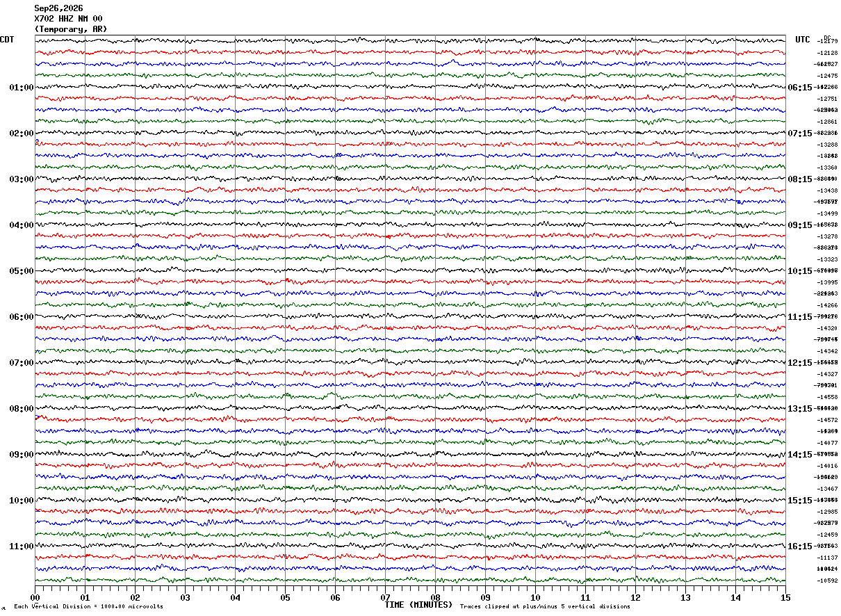Click the CDT timezone heading
Image resolution: width=841 pixels, height=616 pixels.
(x=7, y=40)
